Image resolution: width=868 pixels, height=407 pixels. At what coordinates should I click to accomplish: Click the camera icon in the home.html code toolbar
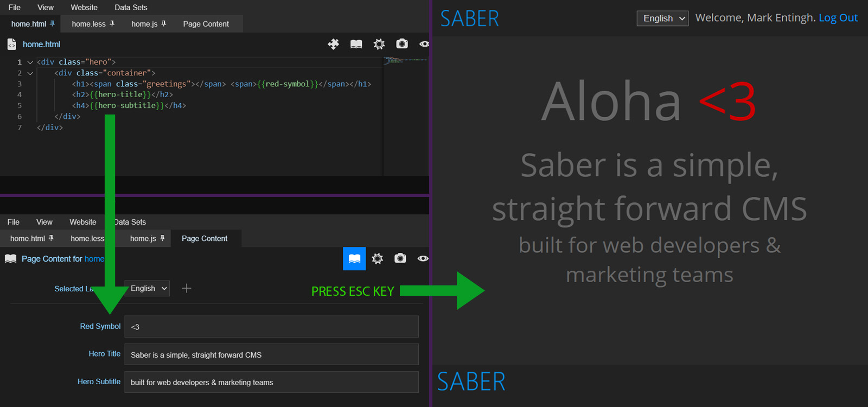[401, 44]
